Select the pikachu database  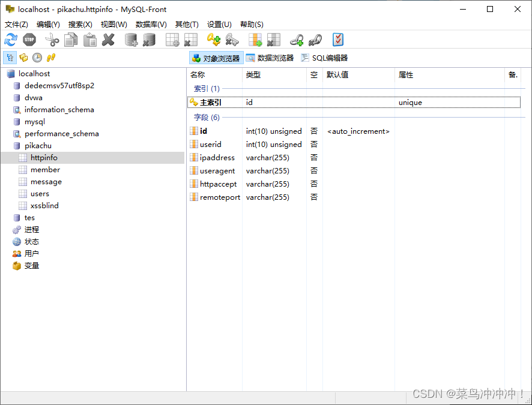(38, 146)
